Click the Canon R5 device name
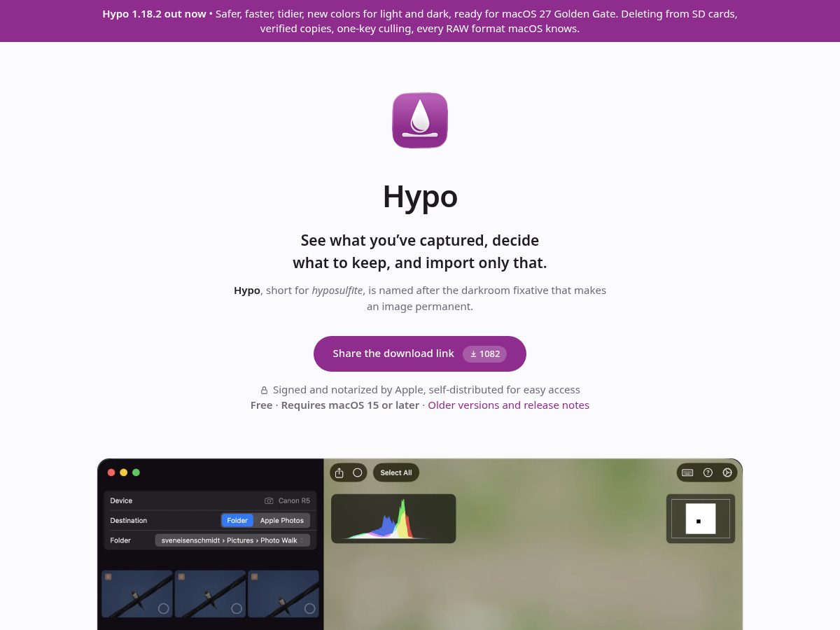The width and height of the screenshot is (840, 630). tap(294, 500)
